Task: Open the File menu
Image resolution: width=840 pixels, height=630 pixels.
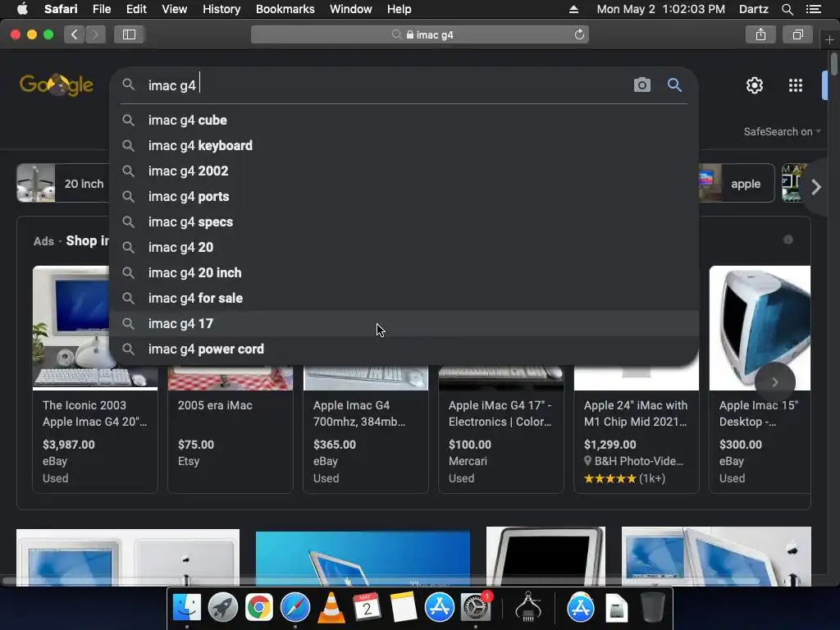Action: point(101,9)
